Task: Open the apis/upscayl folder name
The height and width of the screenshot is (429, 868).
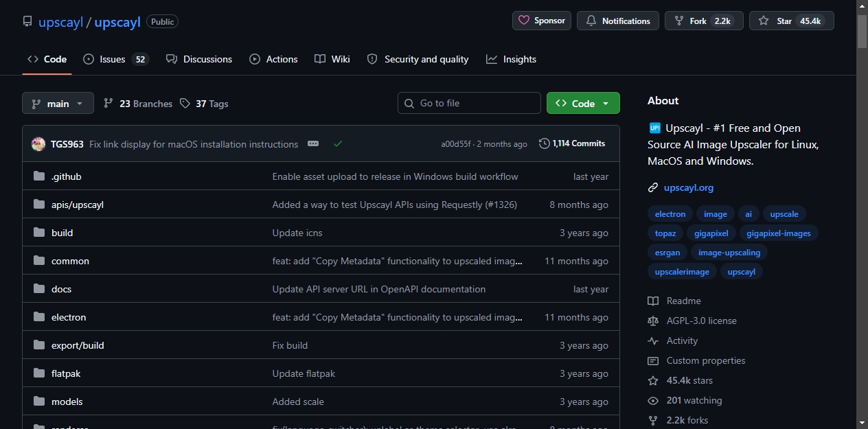Action: click(78, 205)
